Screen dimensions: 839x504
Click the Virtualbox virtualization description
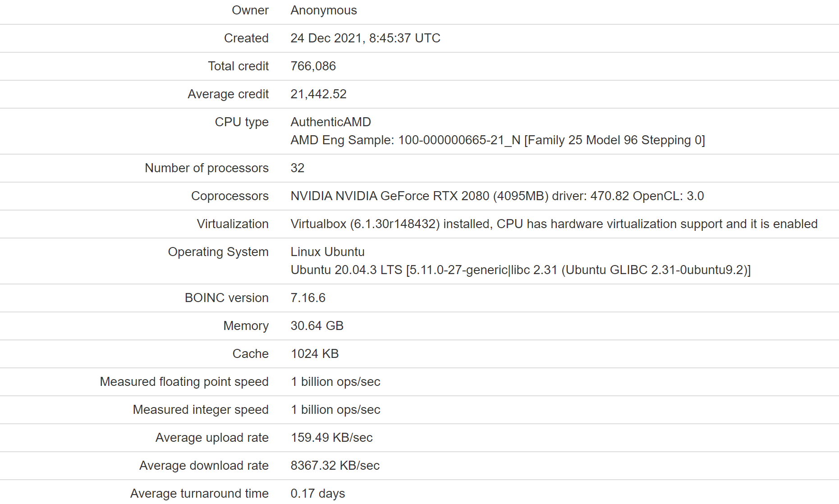tap(554, 224)
